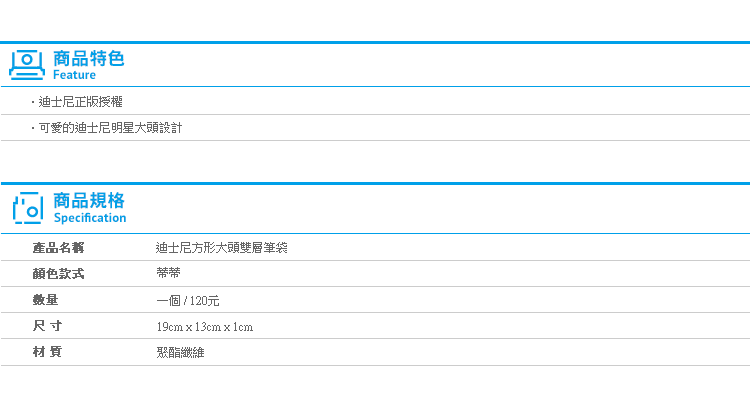Click the dimensions 19cm x 13cm x 1cm
Image resolution: width=750 pixels, height=409 pixels.
click(205, 327)
